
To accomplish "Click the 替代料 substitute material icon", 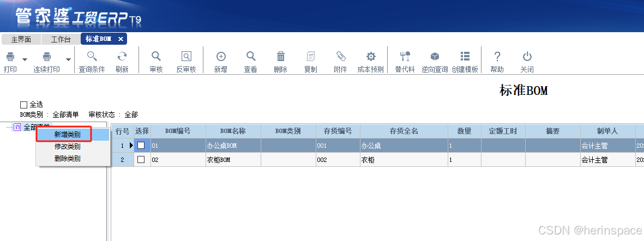I will pos(405,56).
